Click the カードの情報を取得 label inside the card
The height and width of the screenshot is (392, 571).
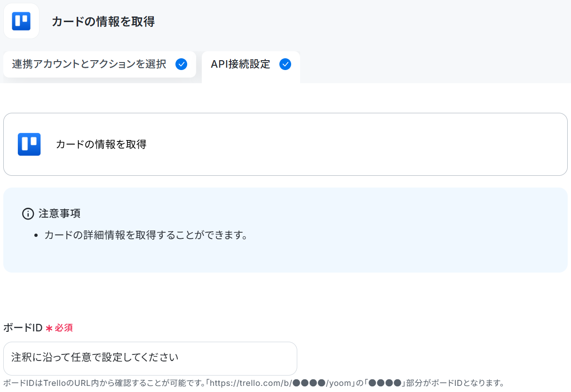(101, 144)
